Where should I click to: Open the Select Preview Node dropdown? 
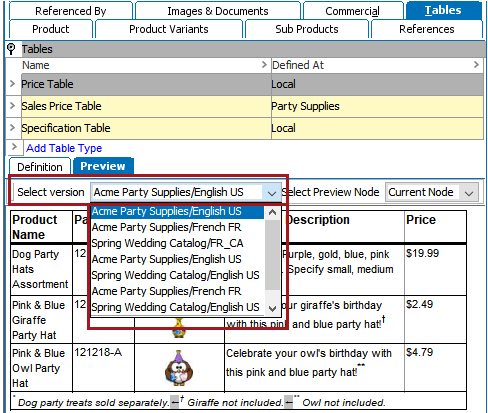tap(432, 192)
